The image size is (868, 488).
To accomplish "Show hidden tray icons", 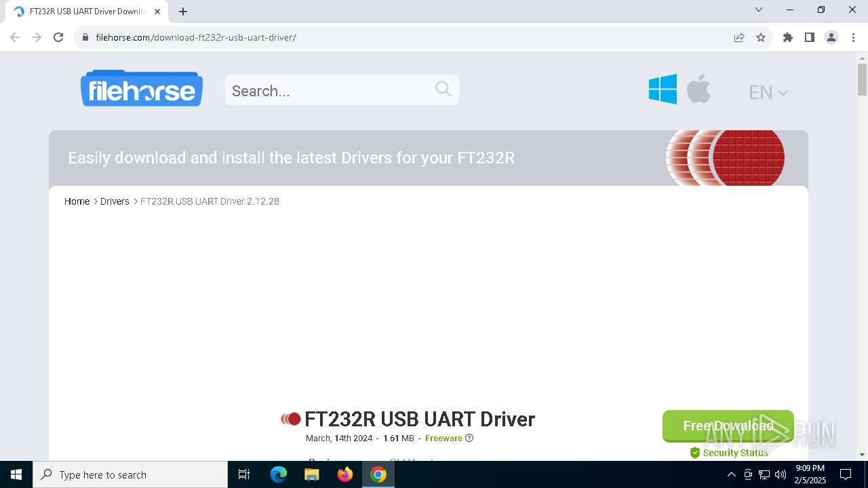I will coord(731,474).
